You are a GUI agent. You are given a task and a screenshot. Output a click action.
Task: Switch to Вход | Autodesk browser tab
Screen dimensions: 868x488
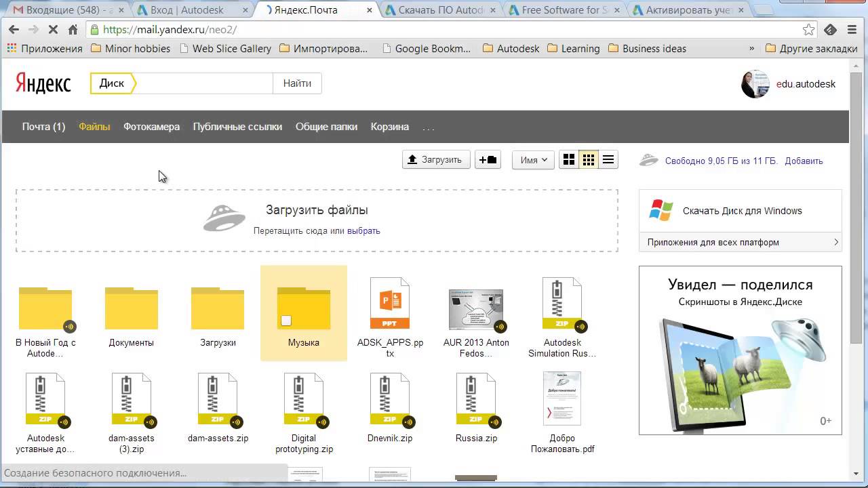pyautogui.click(x=191, y=10)
